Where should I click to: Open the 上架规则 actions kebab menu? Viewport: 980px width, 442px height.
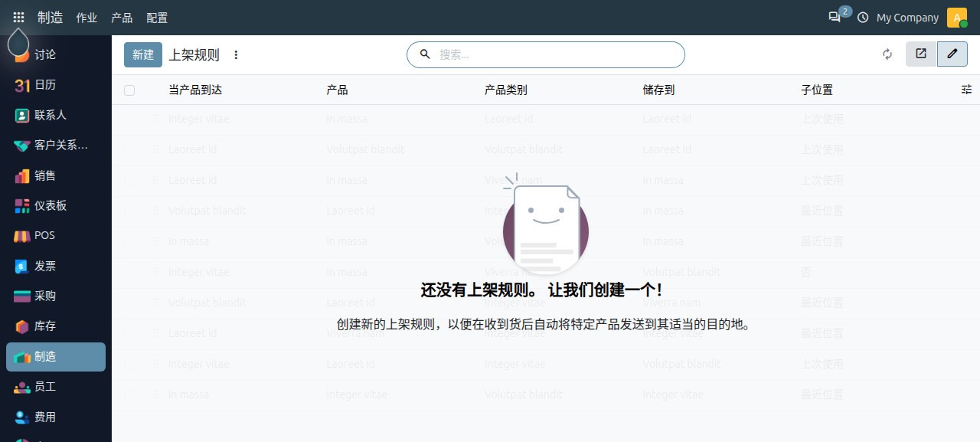pyautogui.click(x=236, y=55)
